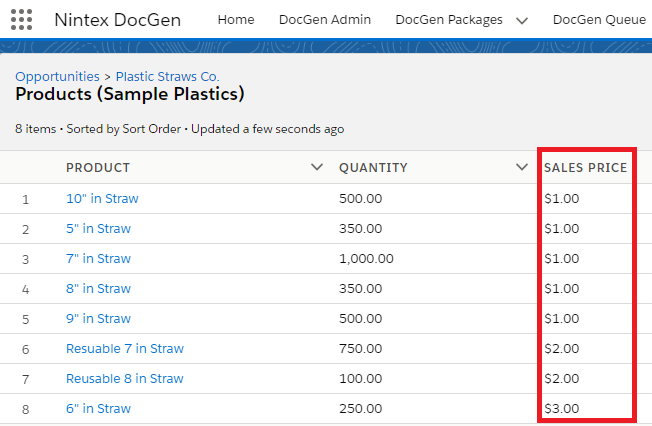Open the 10" in Straw product

tap(102, 198)
